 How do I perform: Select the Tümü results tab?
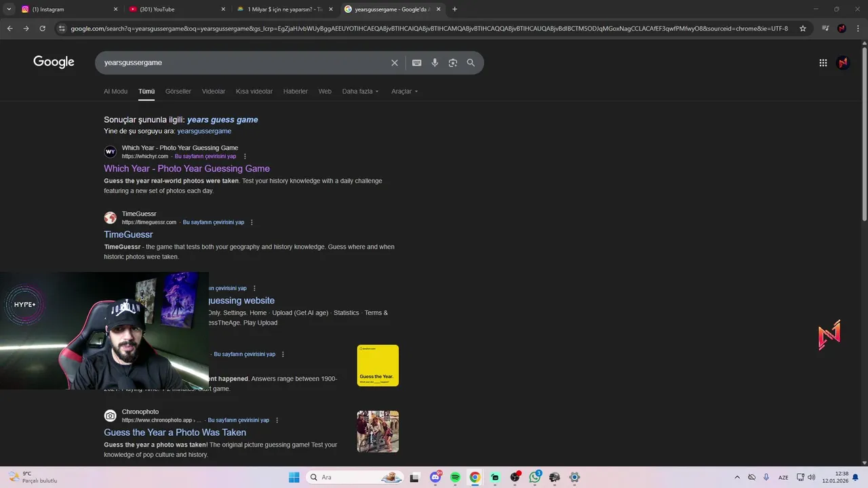click(146, 91)
